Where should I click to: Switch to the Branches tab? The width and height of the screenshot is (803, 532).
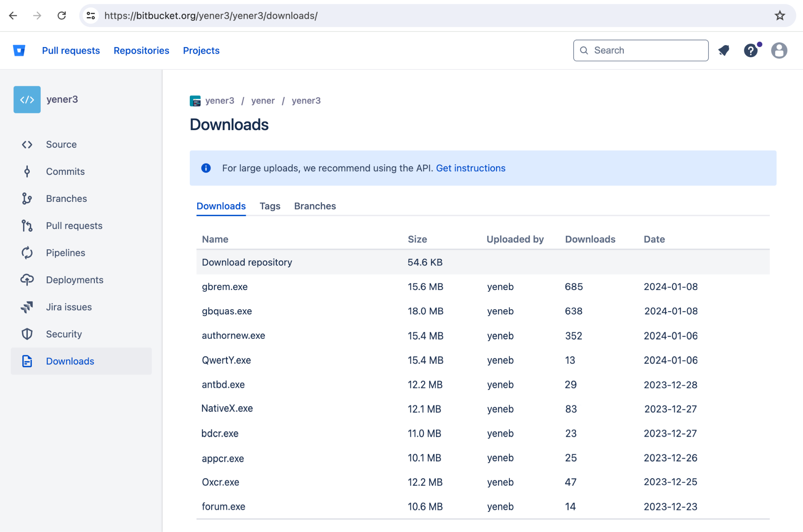coord(314,205)
